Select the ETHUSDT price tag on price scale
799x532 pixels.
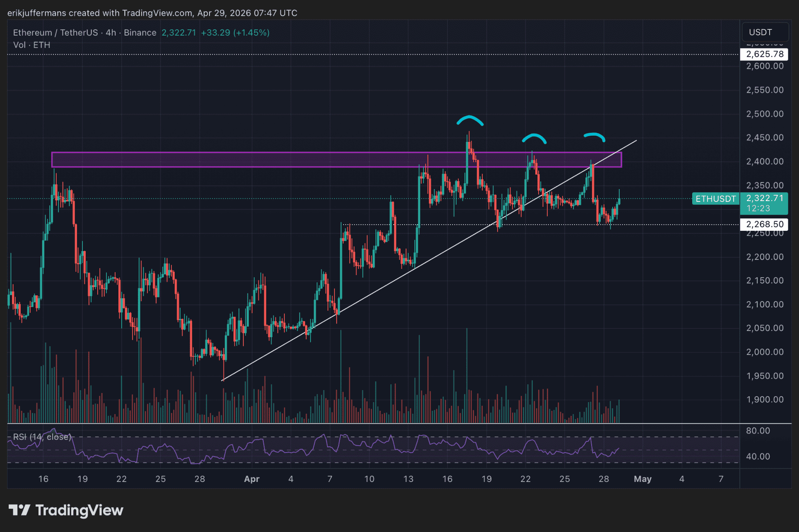pyautogui.click(x=715, y=199)
